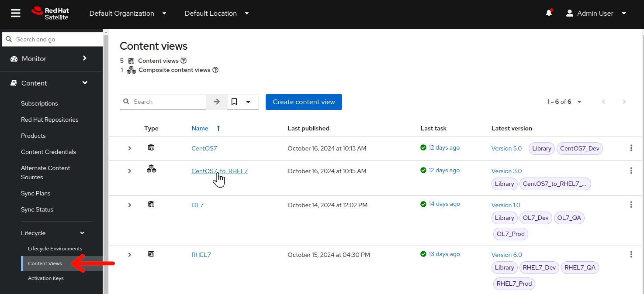Click the search magnifier in sidebar search box

[9, 39]
